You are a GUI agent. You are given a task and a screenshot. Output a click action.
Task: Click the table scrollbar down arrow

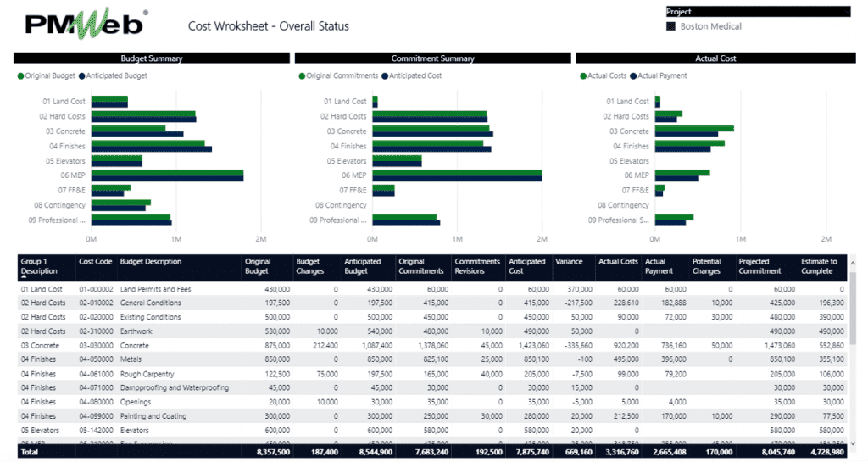point(853,443)
